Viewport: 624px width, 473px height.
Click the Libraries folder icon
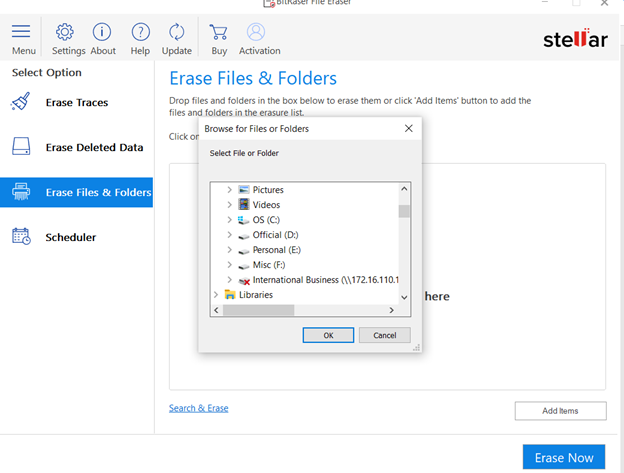pos(230,294)
